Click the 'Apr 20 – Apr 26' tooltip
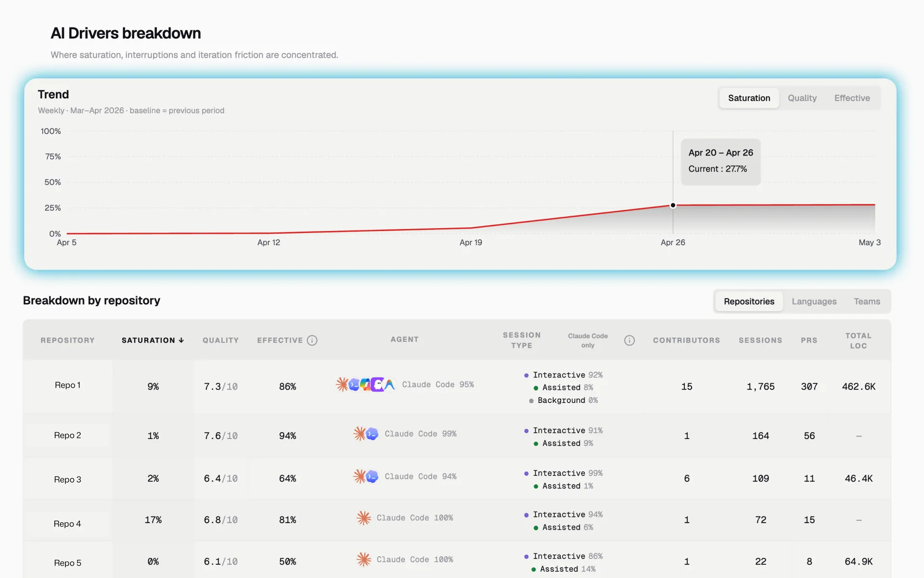This screenshot has width=924, height=578. point(720,162)
